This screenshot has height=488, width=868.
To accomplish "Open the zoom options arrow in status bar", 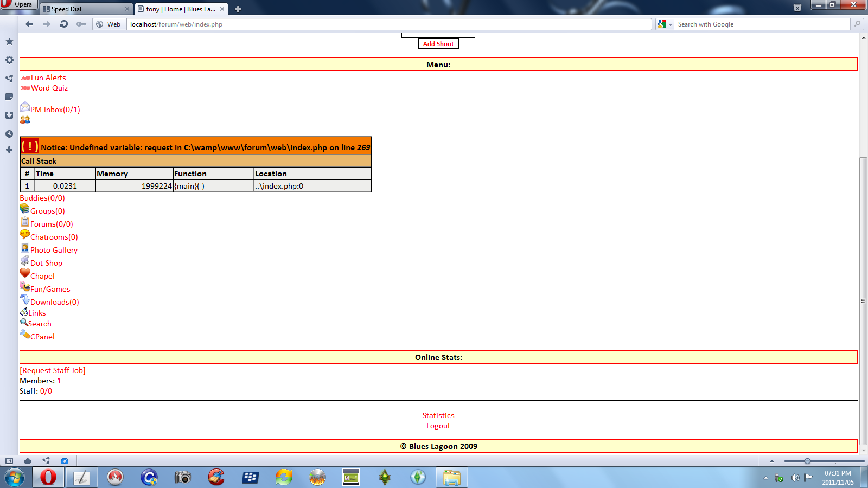I will pos(772,461).
